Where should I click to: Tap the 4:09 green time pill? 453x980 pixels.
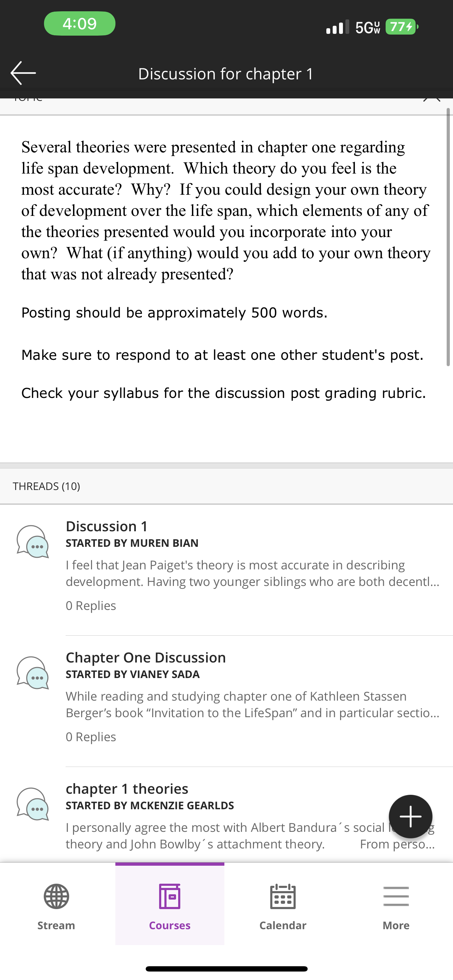79,24
